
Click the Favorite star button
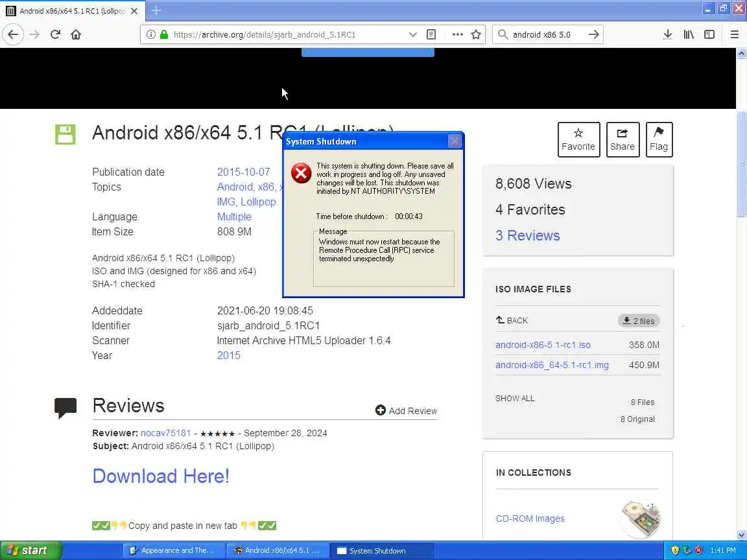point(578,139)
